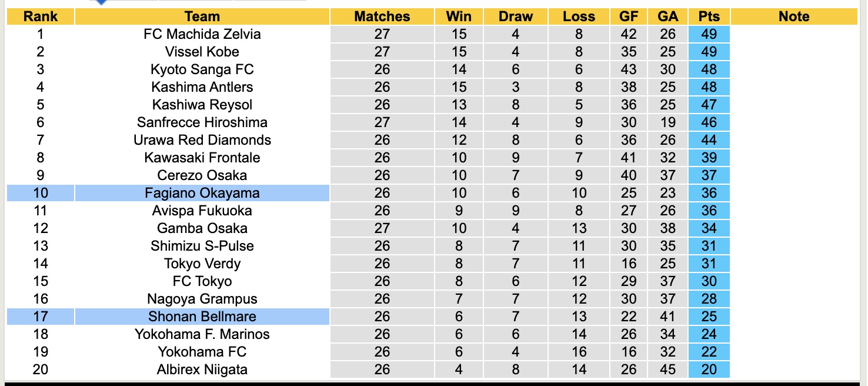Open the highlighted Shonan Bellmare team

[x=202, y=317]
